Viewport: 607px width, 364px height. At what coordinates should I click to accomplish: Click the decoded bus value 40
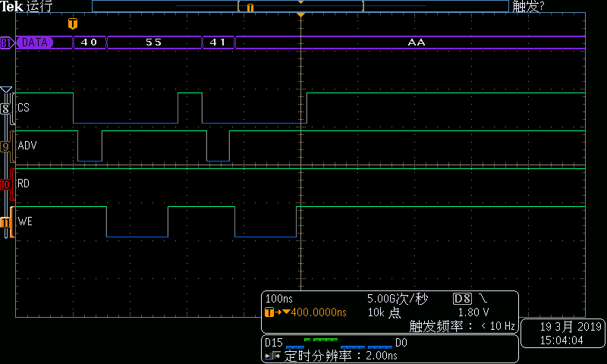(89, 42)
